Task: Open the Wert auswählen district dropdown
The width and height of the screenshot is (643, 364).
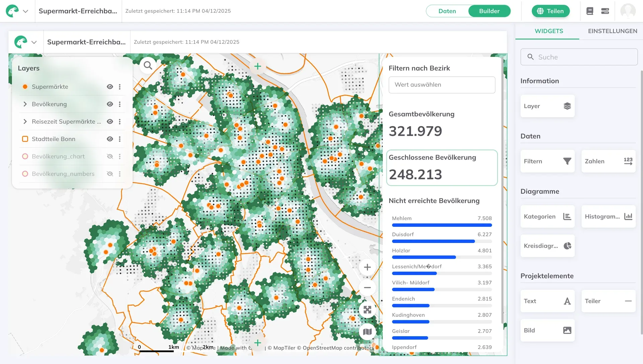Action: pyautogui.click(x=442, y=85)
